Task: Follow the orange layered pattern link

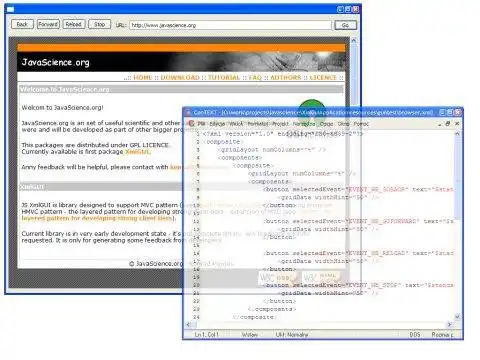Action: (x=98, y=218)
